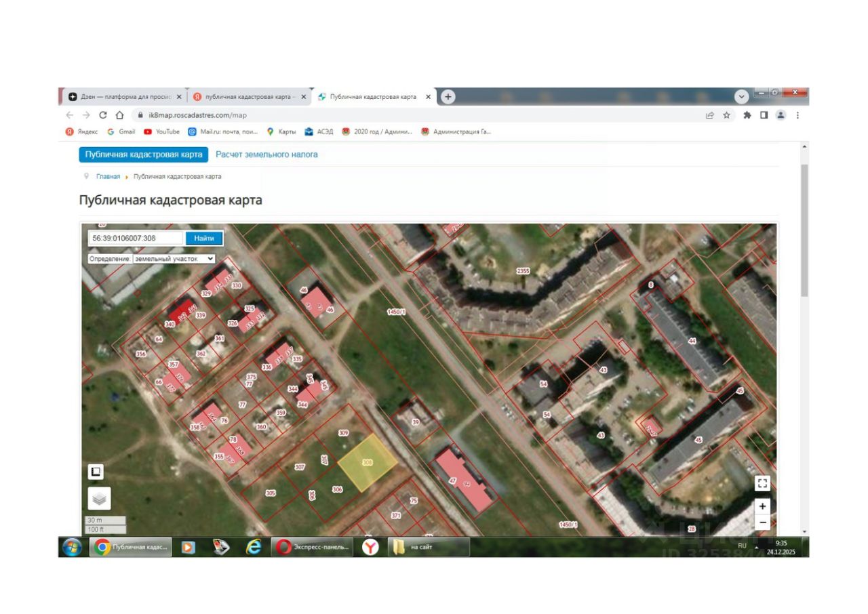Open the Mail.ru bookmark
Screen dimensions: 868x614
coord(223,131)
